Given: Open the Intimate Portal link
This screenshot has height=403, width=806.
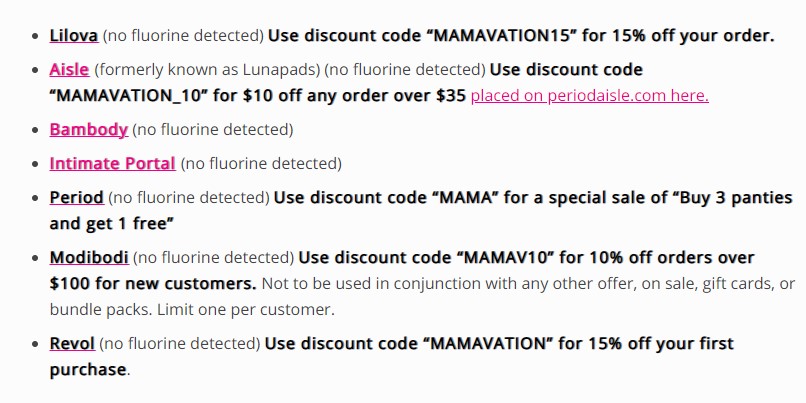Looking at the screenshot, I should tap(113, 163).
